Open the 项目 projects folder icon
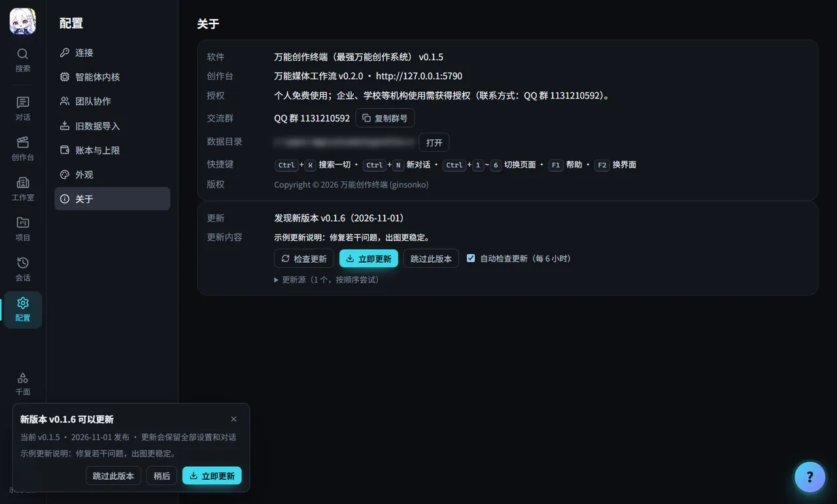 [23, 229]
